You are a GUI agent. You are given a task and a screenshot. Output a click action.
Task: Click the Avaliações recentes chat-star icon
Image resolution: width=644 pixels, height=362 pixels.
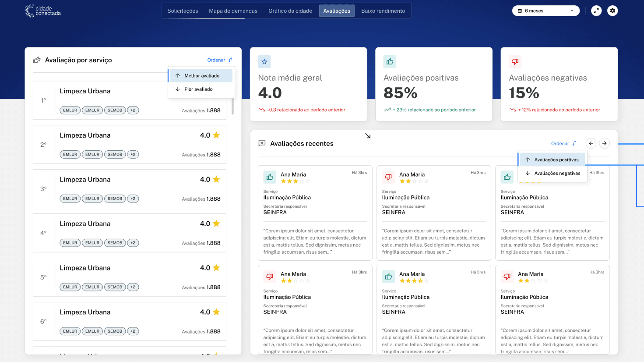(x=262, y=143)
